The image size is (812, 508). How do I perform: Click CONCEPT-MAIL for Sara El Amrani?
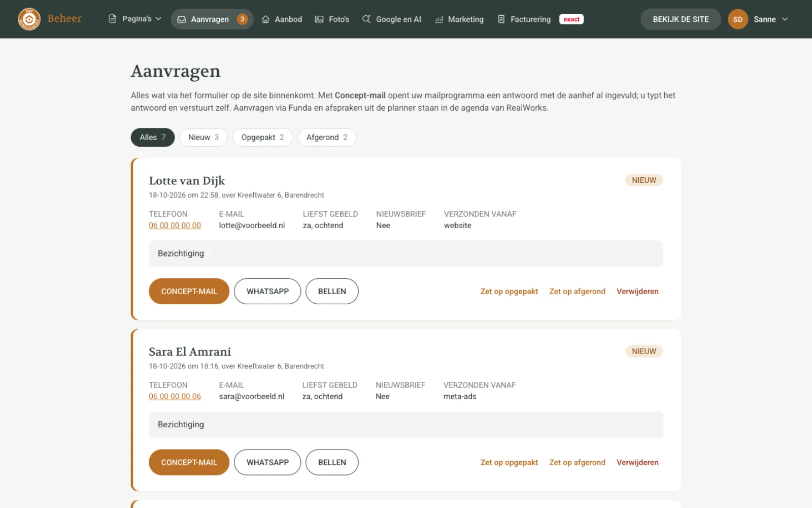point(189,462)
